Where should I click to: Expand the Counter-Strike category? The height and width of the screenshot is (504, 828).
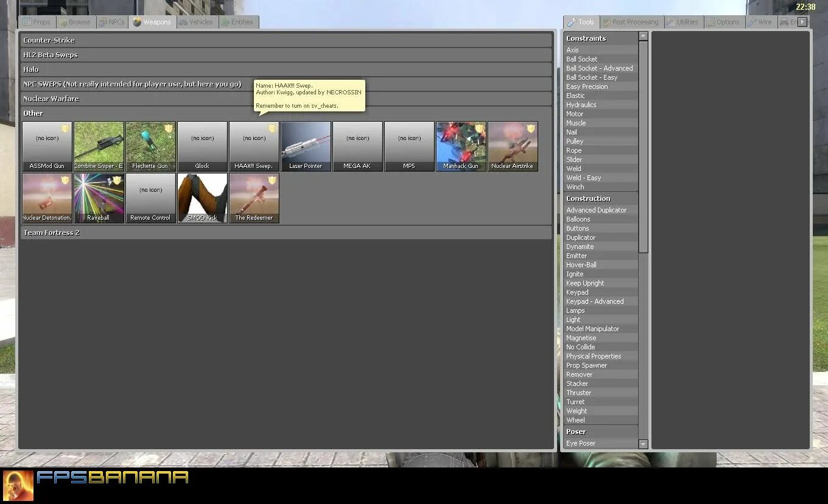click(x=286, y=40)
